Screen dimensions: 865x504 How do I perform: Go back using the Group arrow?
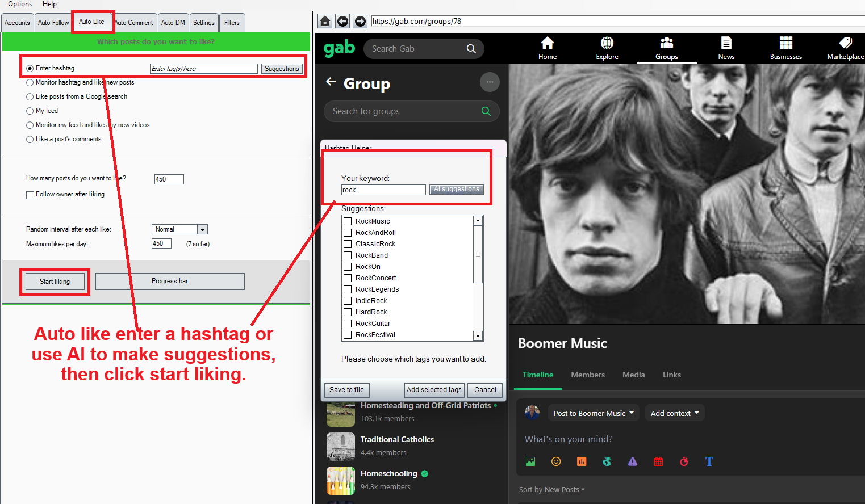pos(331,82)
